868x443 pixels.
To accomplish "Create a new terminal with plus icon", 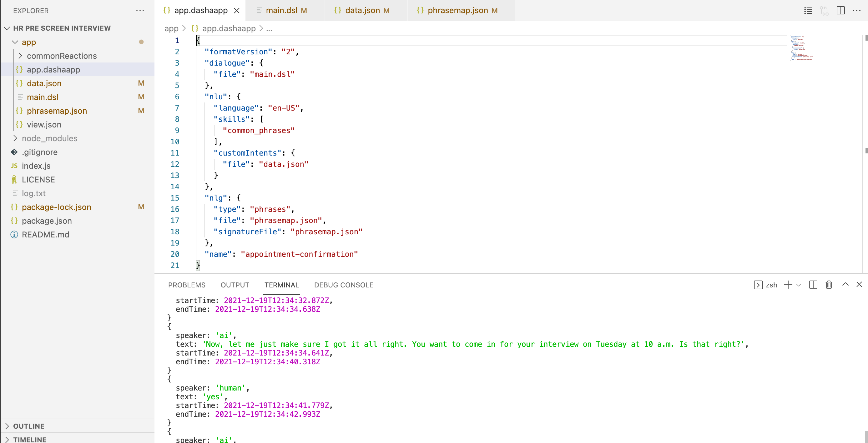I will click(788, 285).
